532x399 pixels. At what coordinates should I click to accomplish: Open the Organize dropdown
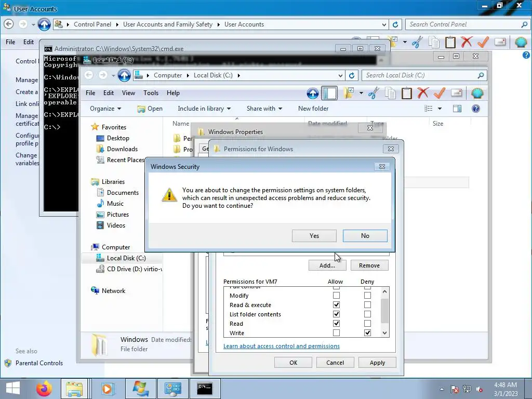105,109
